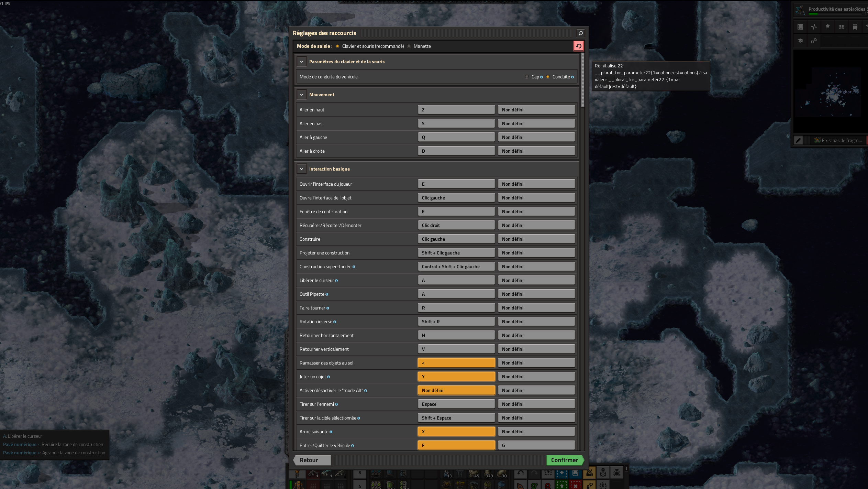Open the shortcut search magnifier
Screen dimensions: 868x489
pos(580,33)
